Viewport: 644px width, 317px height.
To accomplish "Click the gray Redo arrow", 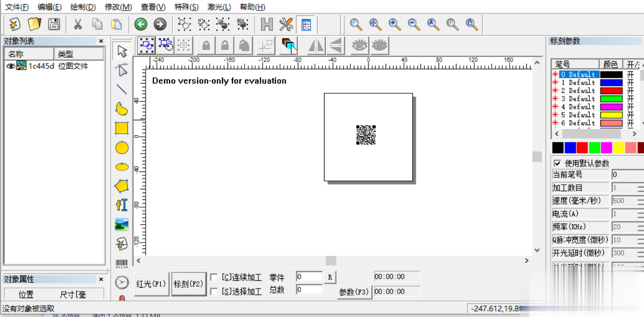I will pyautogui.click(x=160, y=24).
